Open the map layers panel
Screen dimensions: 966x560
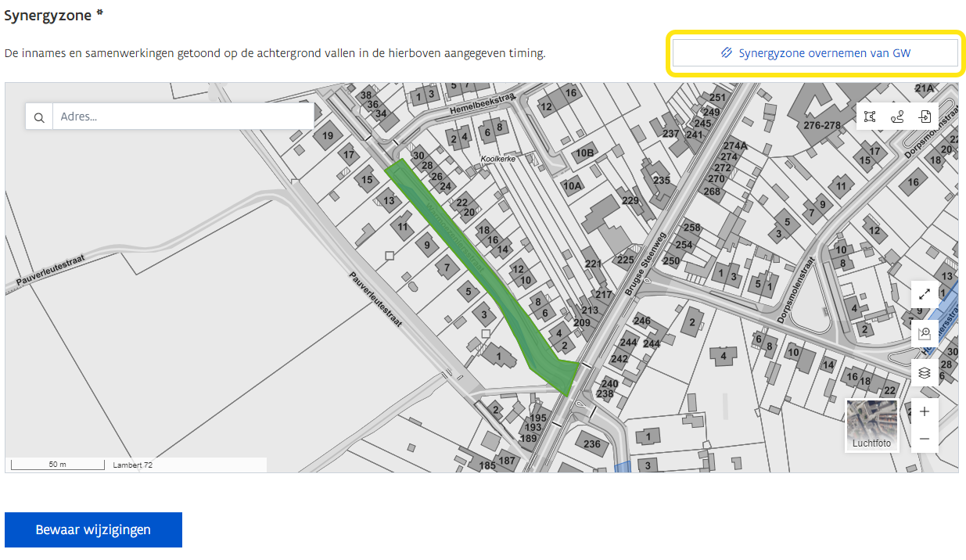925,372
